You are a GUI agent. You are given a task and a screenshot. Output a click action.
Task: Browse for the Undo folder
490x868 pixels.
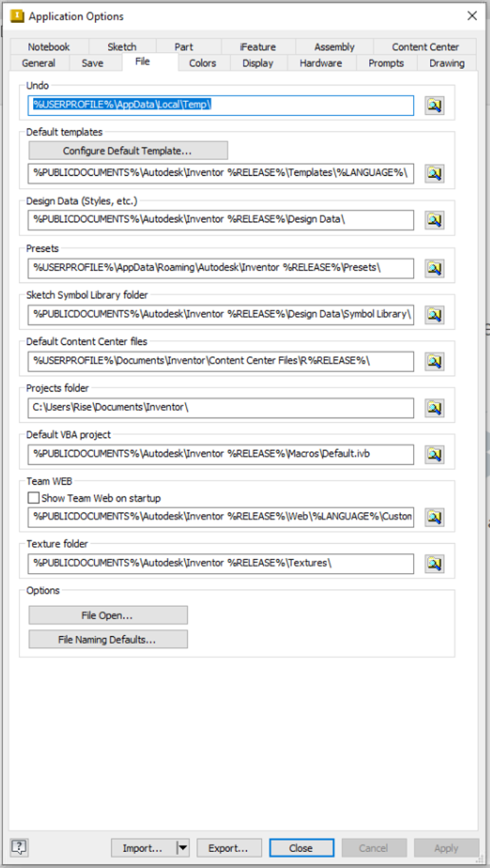pyautogui.click(x=434, y=106)
